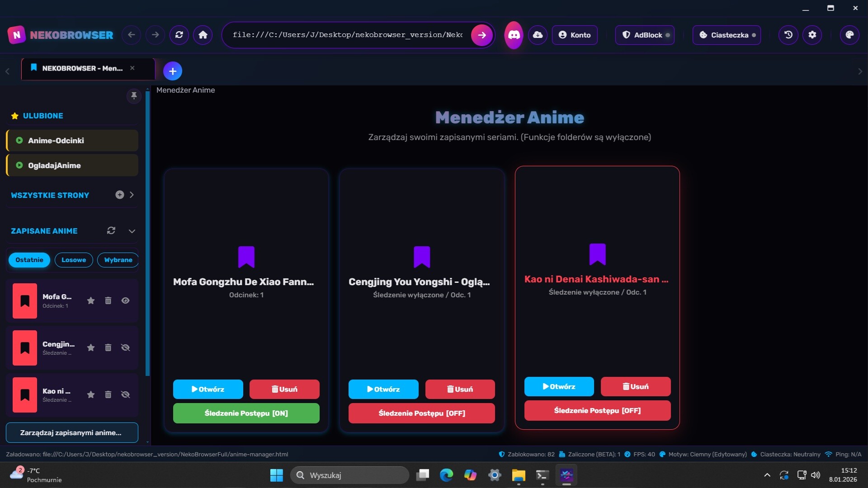Image resolution: width=868 pixels, height=488 pixels.
Task: Open the theme palette icon
Action: tap(850, 35)
